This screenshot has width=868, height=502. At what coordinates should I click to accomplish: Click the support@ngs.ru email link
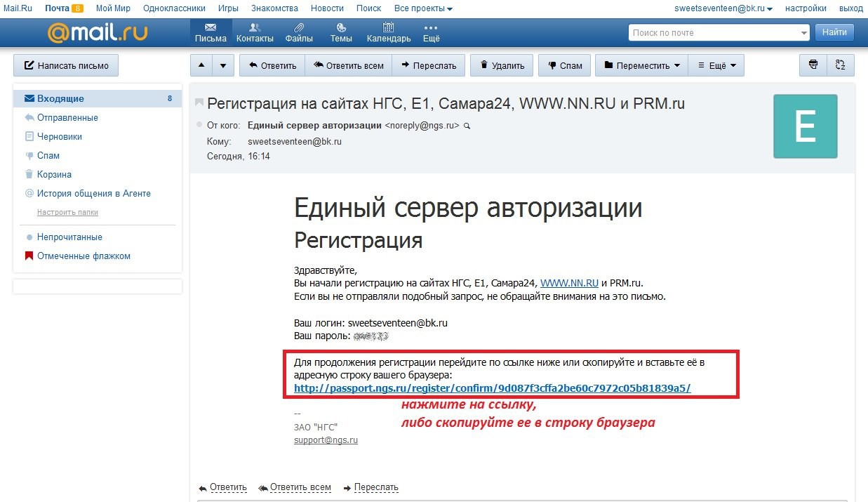tap(326, 440)
